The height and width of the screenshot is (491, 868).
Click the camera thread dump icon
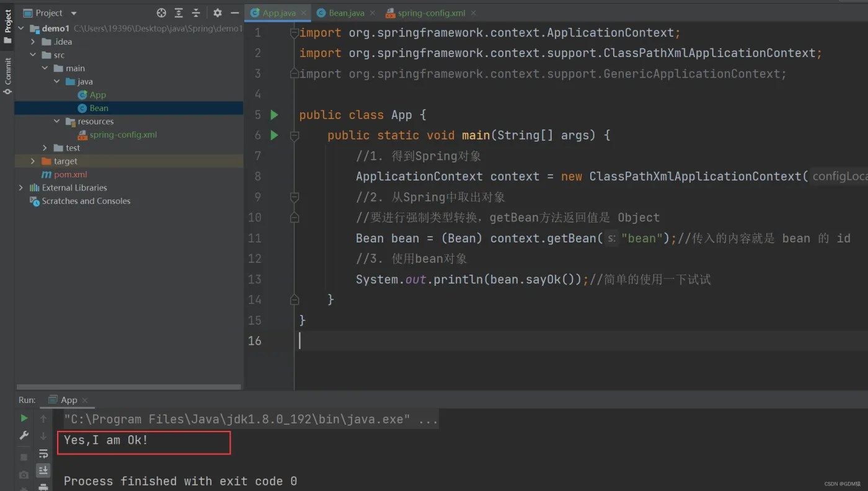[x=24, y=475]
